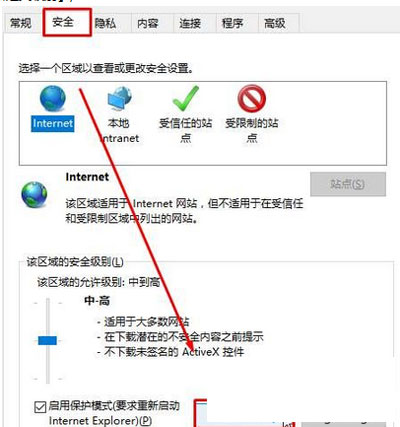This screenshot has width=400, height=427.
Task: Click the 本地 Intranet zone label
Action: click(x=119, y=130)
